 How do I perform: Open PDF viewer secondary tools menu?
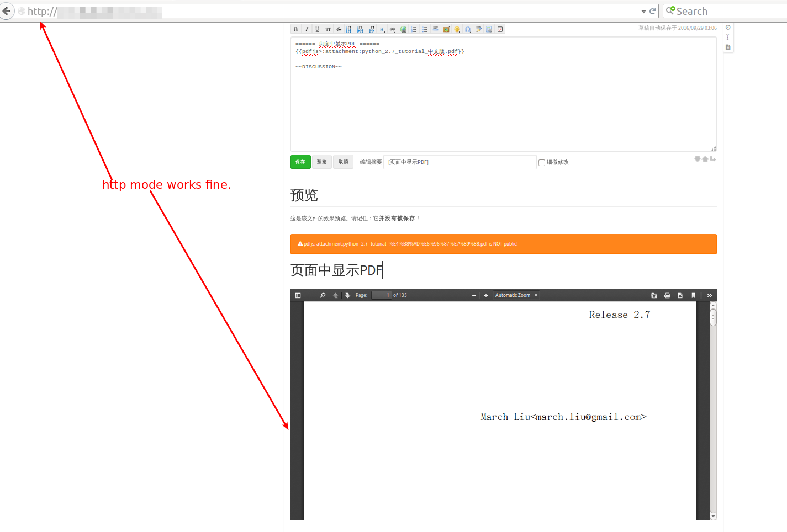tap(709, 295)
